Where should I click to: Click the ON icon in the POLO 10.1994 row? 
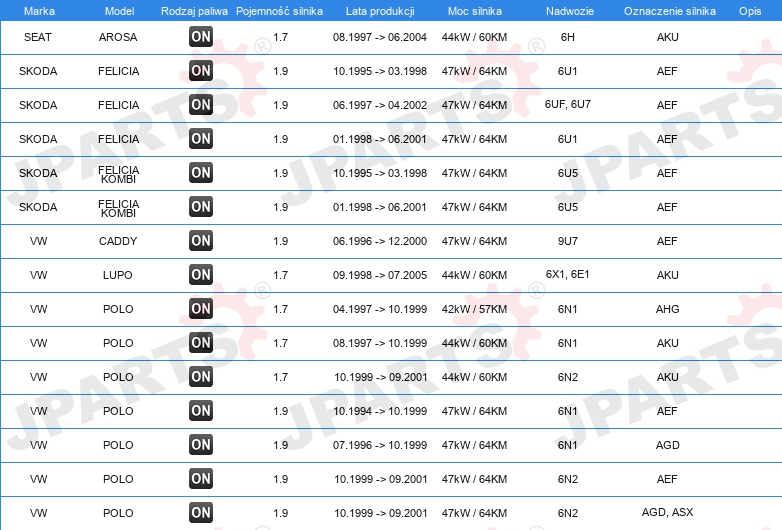[x=200, y=411]
